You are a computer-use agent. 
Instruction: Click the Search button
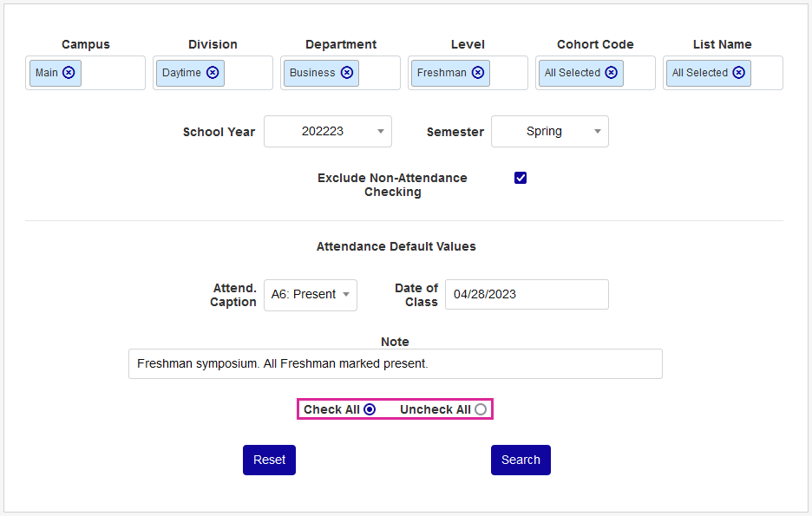coord(521,460)
